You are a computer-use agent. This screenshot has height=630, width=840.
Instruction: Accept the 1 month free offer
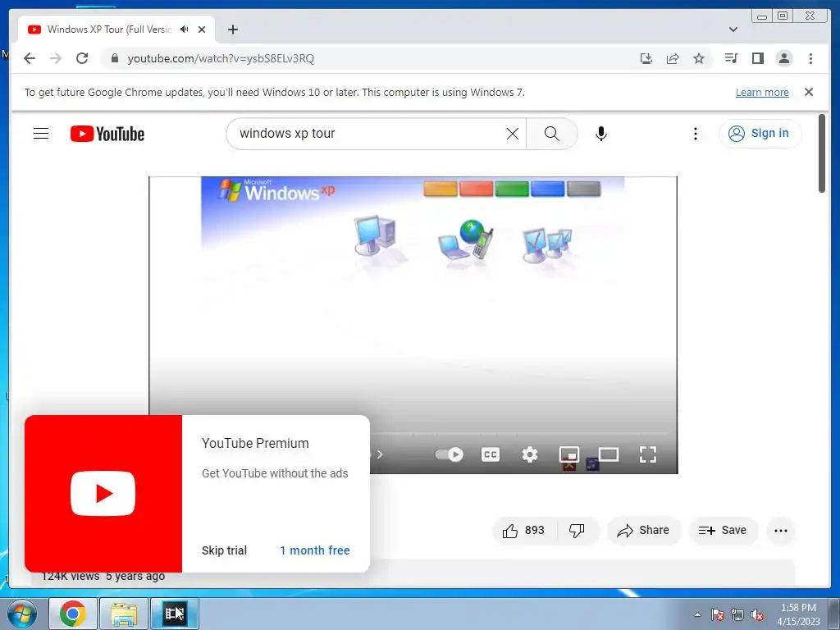[315, 550]
